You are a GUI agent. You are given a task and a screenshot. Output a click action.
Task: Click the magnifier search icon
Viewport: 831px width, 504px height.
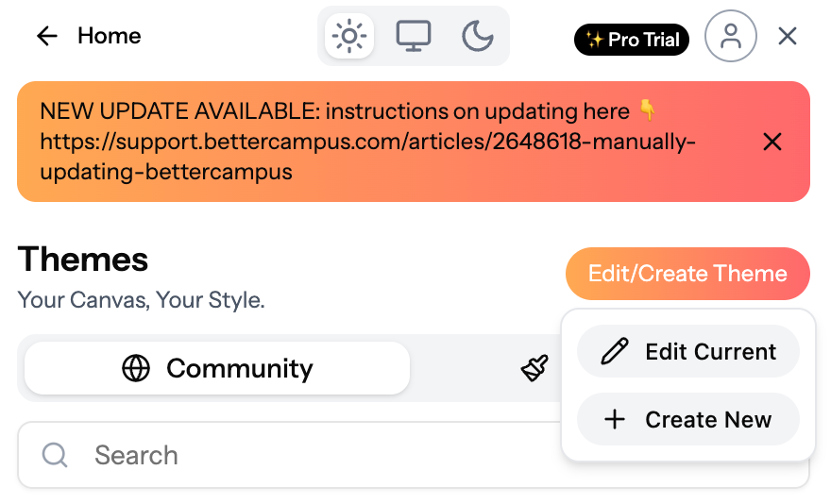coord(55,455)
